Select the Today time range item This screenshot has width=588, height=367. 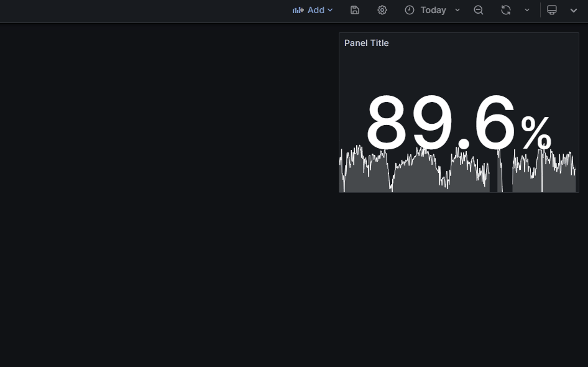click(x=432, y=10)
